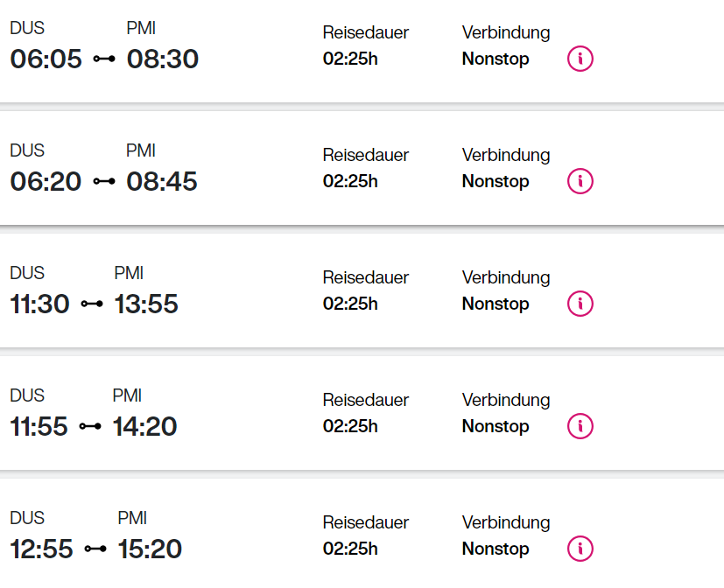Viewport: 724px width, 588px height.
Task: Open info icon for 11:30 flight
Action: click(580, 304)
